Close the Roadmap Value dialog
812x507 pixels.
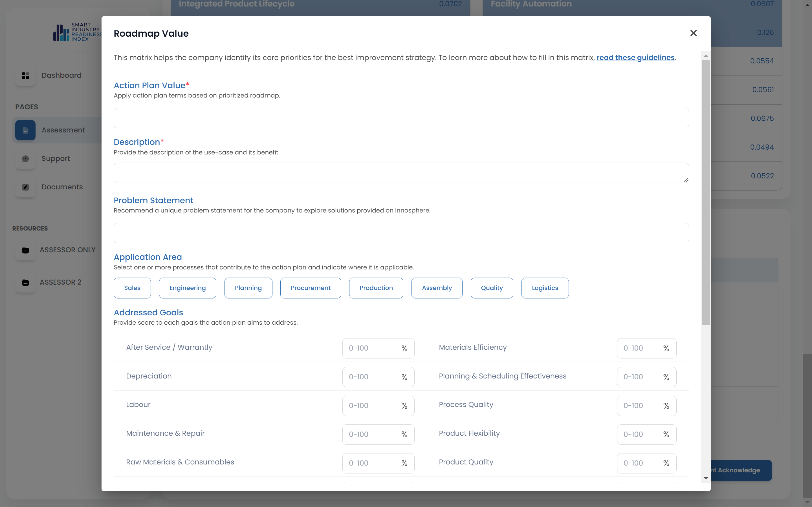pos(693,33)
